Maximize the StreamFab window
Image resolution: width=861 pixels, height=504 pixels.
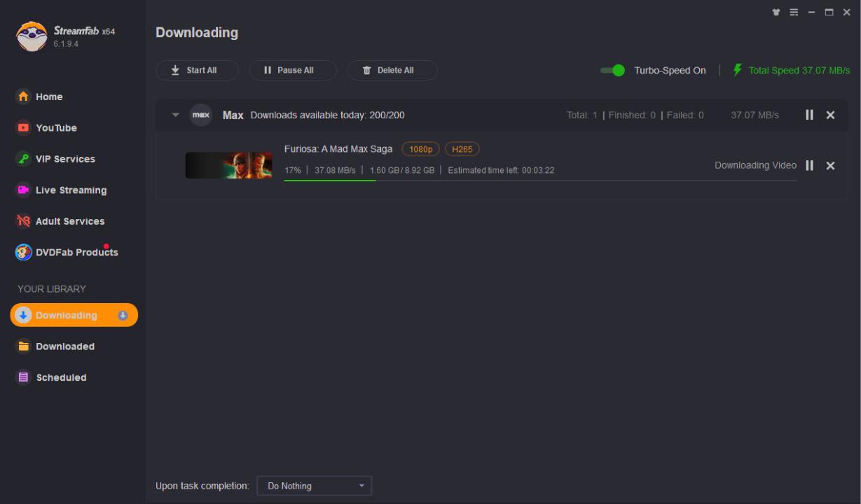pos(829,12)
